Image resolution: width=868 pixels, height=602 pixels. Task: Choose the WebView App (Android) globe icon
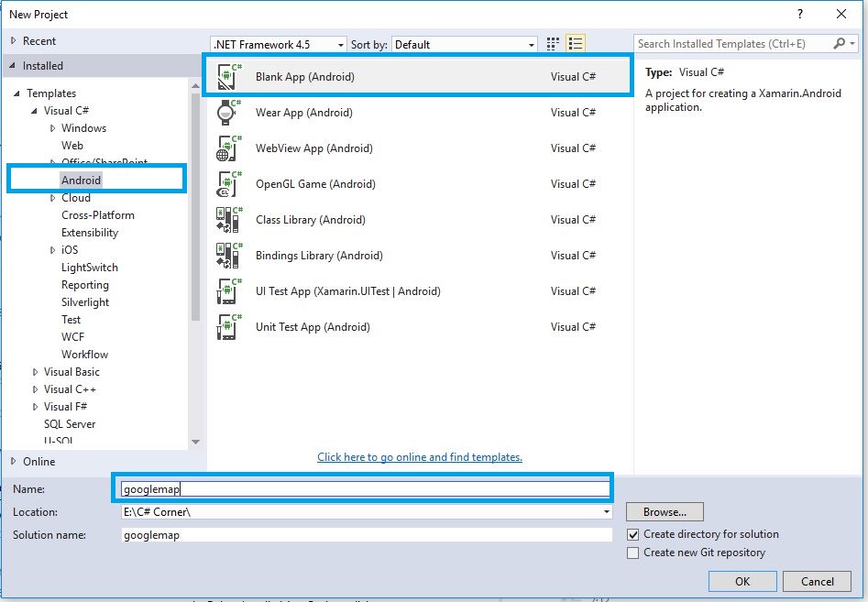click(228, 148)
